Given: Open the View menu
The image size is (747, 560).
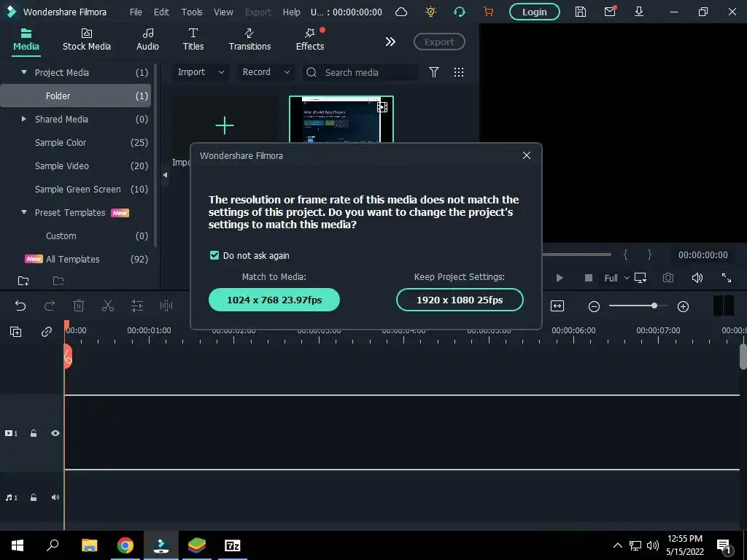Looking at the screenshot, I should pyautogui.click(x=223, y=12).
